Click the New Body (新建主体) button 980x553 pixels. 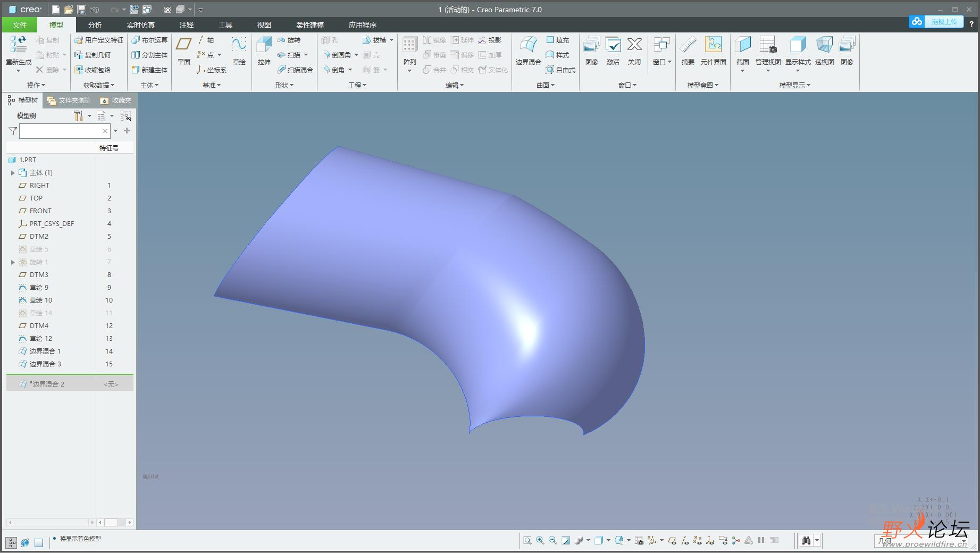point(149,70)
